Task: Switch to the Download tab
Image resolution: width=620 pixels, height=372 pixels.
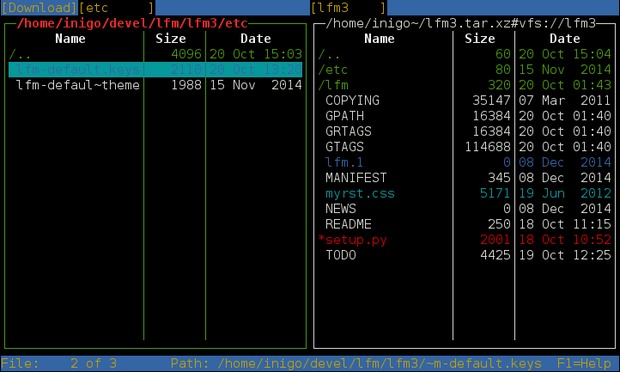Action: click(x=39, y=8)
